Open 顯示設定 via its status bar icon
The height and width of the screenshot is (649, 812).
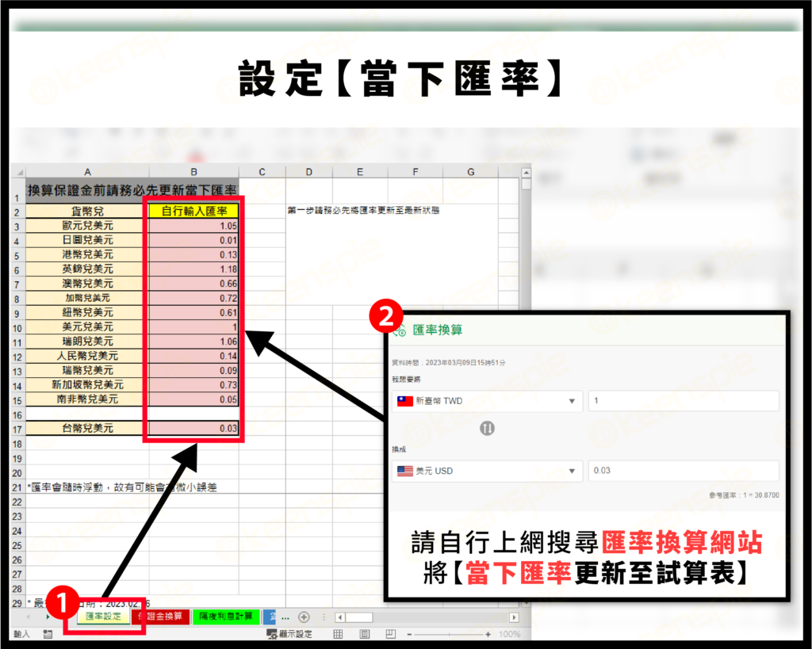pos(273,634)
